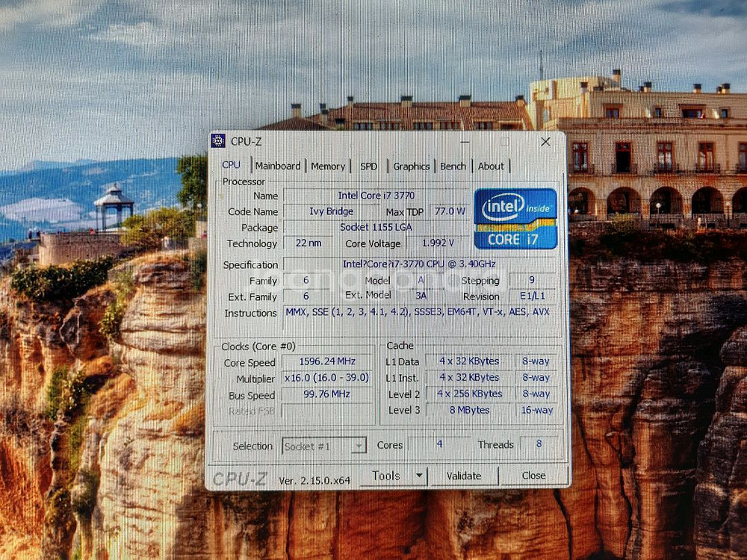Click the empty Rated FSB field

point(327,410)
